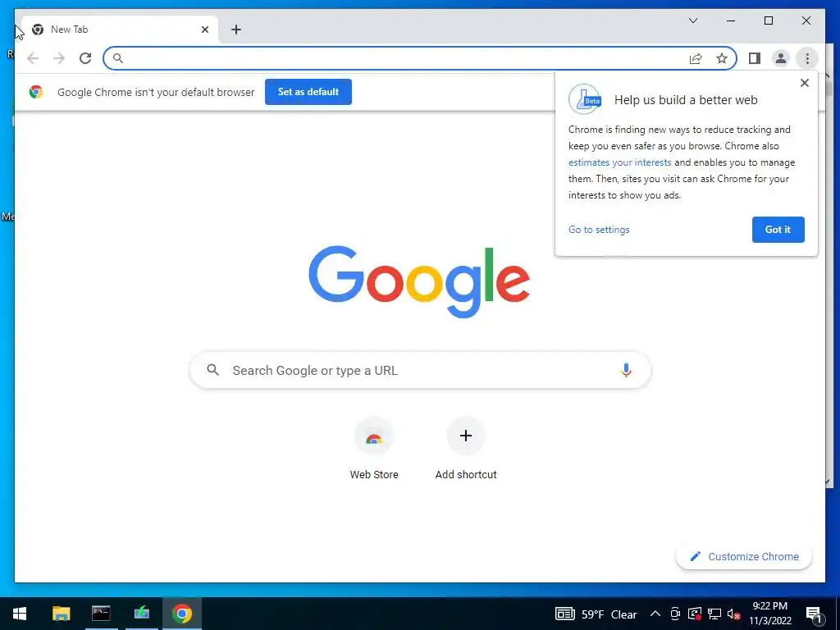Go back using the back arrow
Viewport: 840px width, 630px height.
33,58
